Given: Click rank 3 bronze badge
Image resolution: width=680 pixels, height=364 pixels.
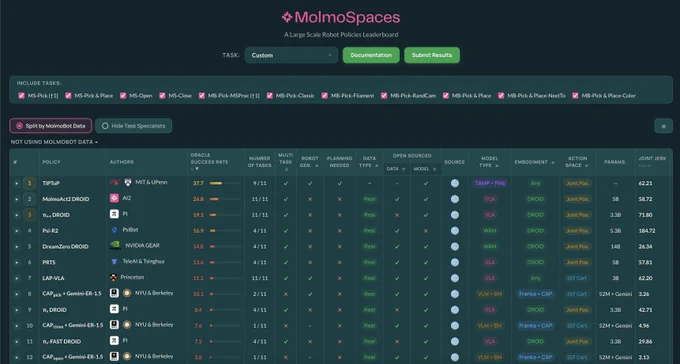Looking at the screenshot, I should click(29, 215).
